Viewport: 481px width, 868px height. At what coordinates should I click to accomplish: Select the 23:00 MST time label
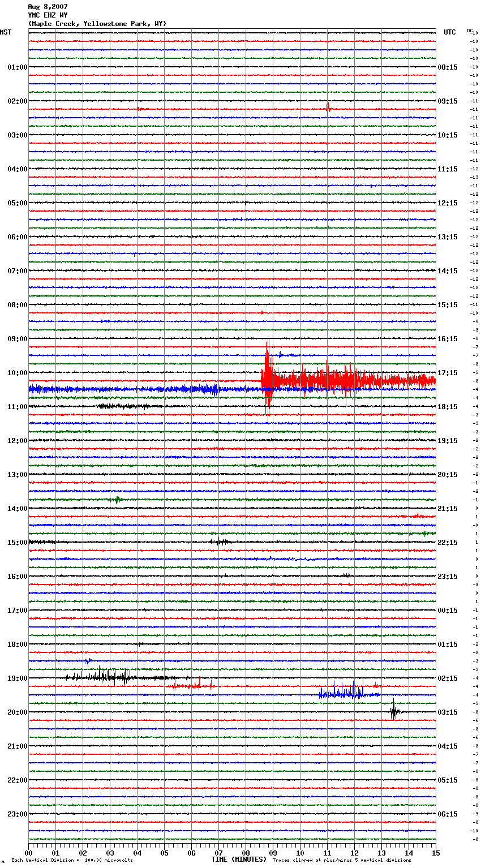17,814
